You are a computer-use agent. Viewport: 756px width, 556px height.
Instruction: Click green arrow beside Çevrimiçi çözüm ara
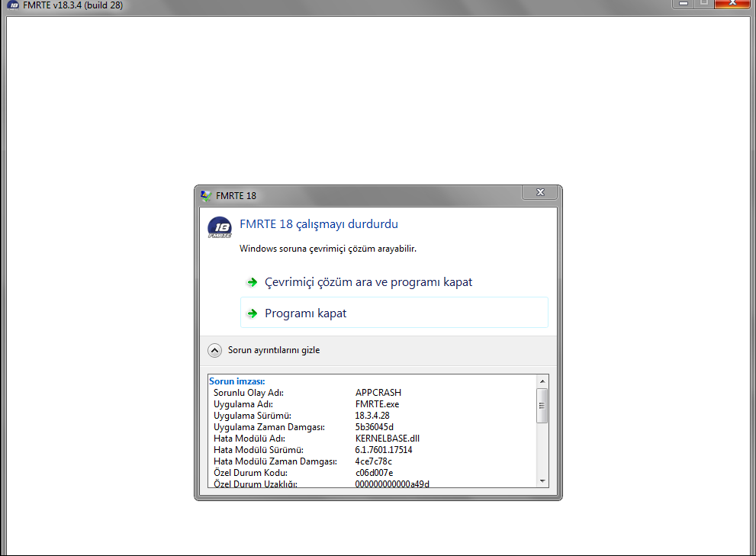(252, 282)
